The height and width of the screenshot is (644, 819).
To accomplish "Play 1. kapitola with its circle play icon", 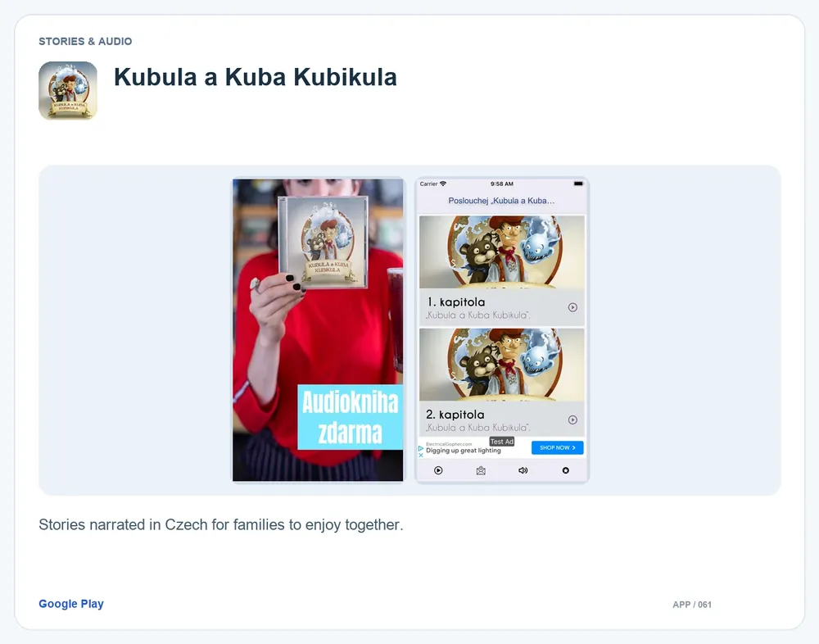I will (572, 307).
